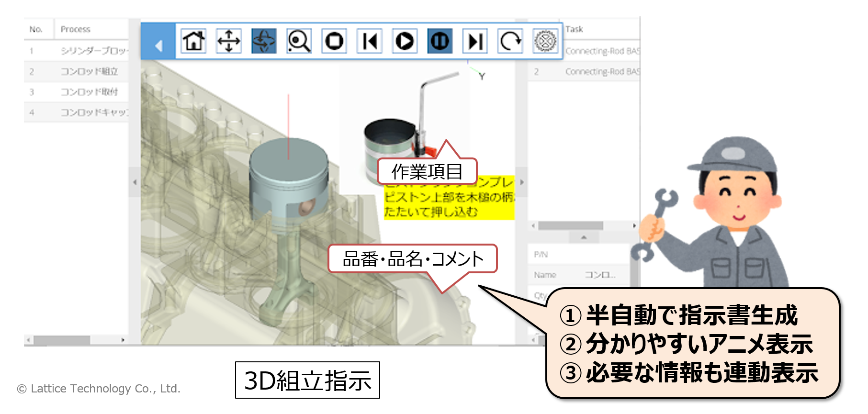
Task: Stop the assembly animation
Action: pyautogui.click(x=334, y=41)
